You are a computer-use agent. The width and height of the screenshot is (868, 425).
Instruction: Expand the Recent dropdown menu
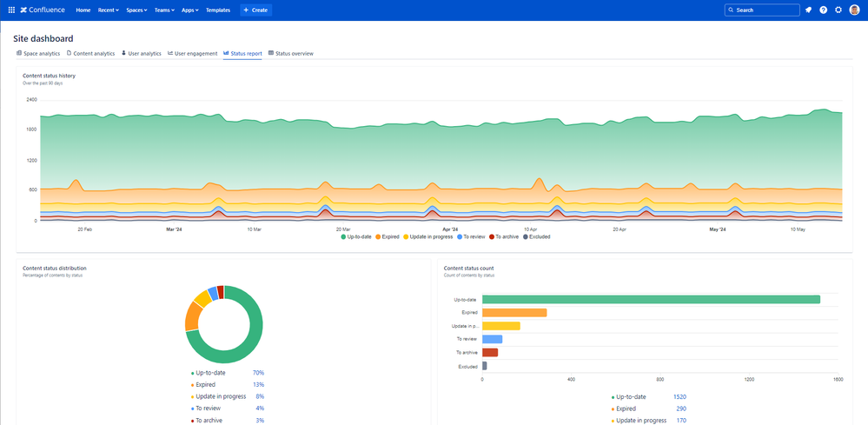(x=109, y=10)
